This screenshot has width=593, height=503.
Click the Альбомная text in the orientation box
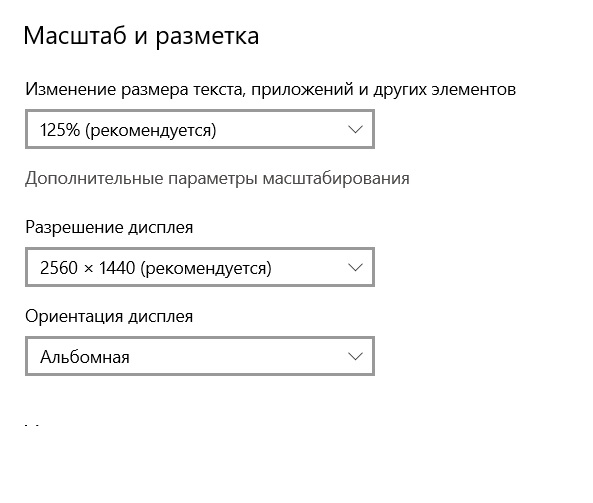point(85,357)
